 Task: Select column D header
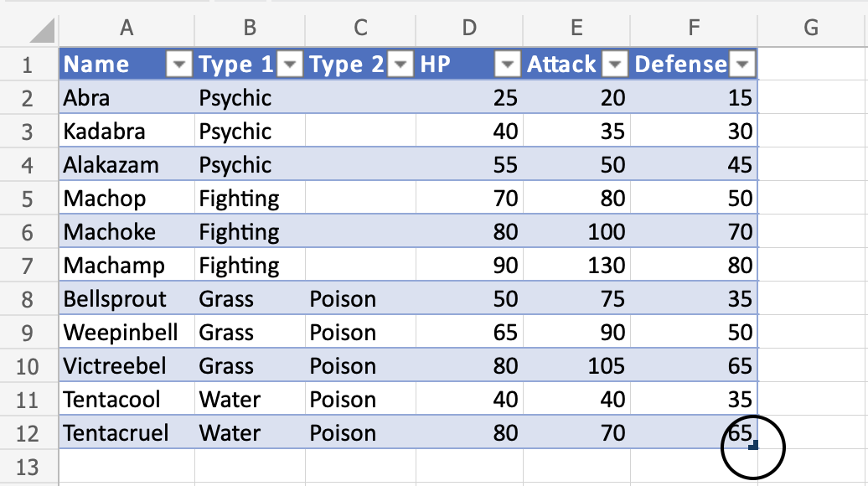(x=469, y=28)
